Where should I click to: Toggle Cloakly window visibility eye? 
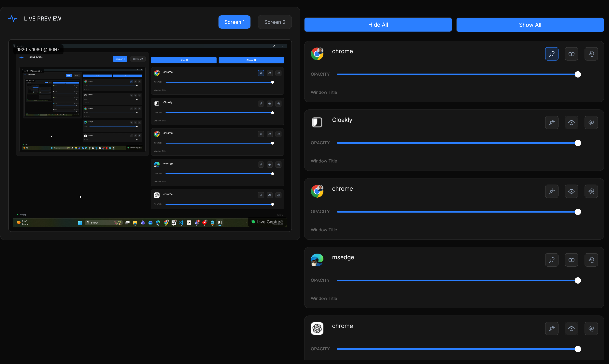571,122
